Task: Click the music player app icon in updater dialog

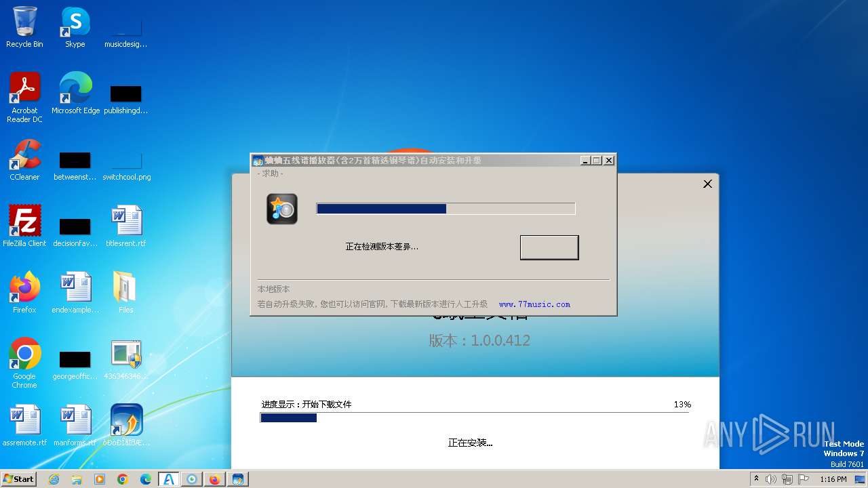Action: pyautogui.click(x=282, y=209)
